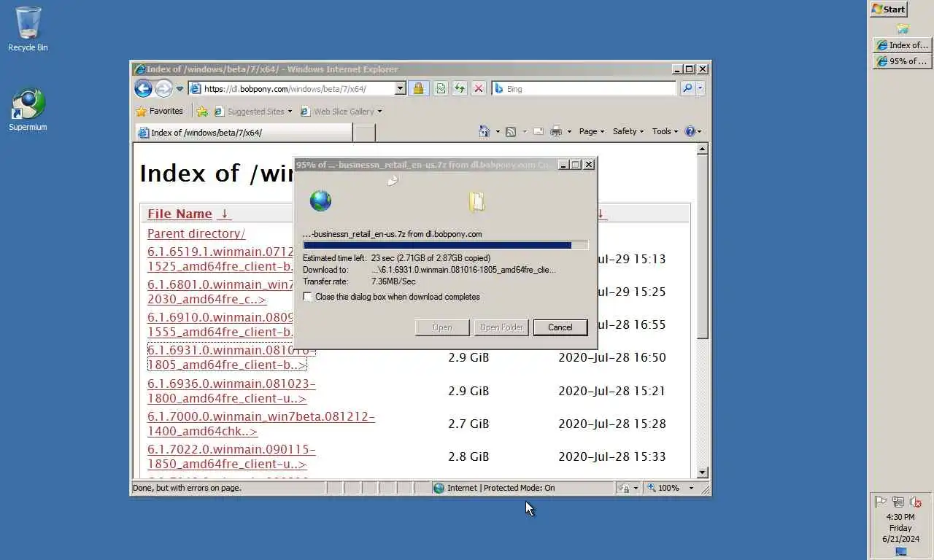The image size is (934, 560).
Task: Open Suggested Sites favorites link
Action: [252, 112]
